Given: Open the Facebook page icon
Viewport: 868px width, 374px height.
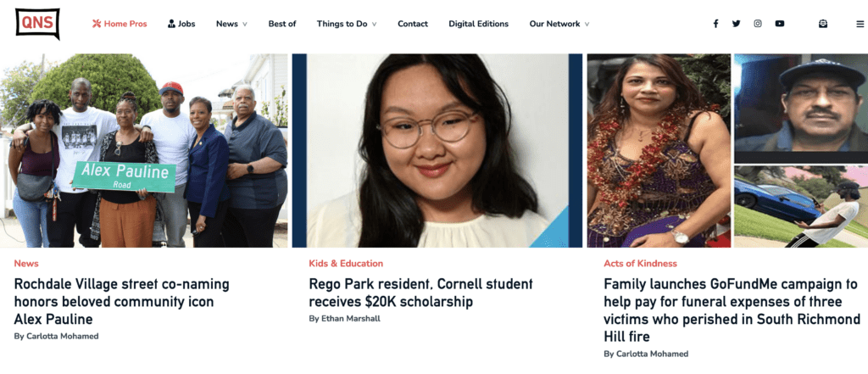Looking at the screenshot, I should (715, 24).
